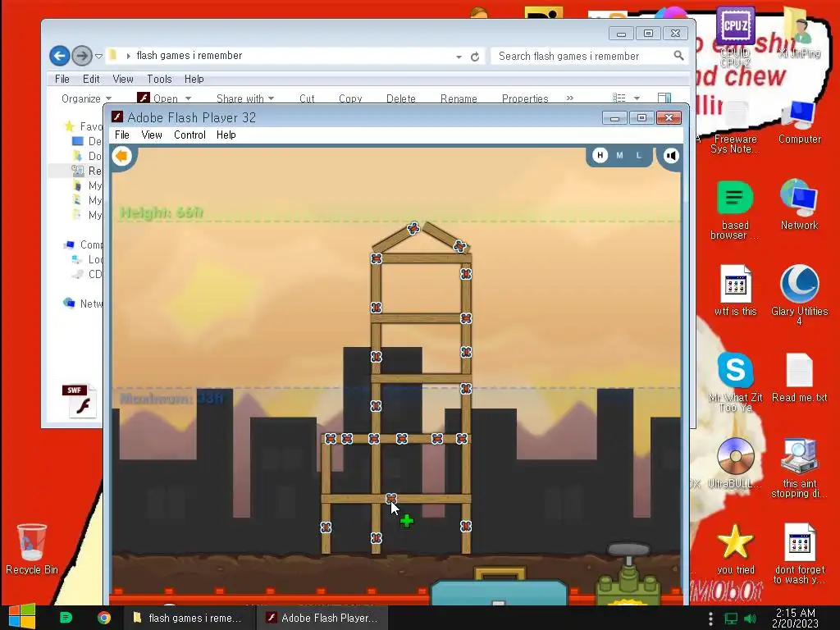Open the Network desktop icon
The height and width of the screenshot is (630, 840).
pos(799,204)
